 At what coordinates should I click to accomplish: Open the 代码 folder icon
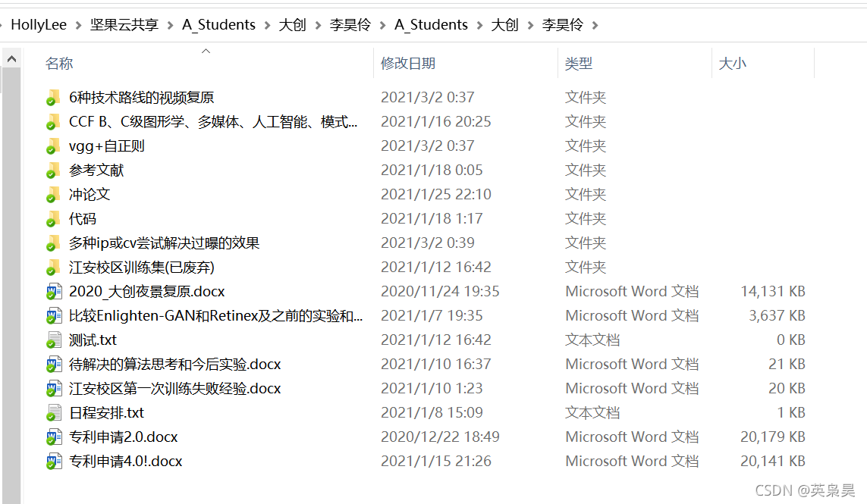click(52, 218)
